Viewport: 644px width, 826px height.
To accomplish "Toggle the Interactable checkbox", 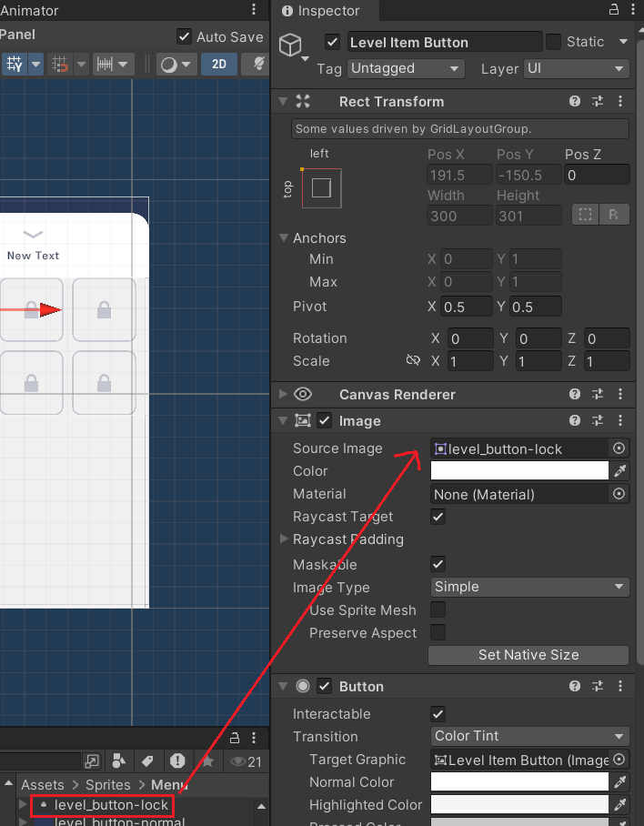I will 438,714.
